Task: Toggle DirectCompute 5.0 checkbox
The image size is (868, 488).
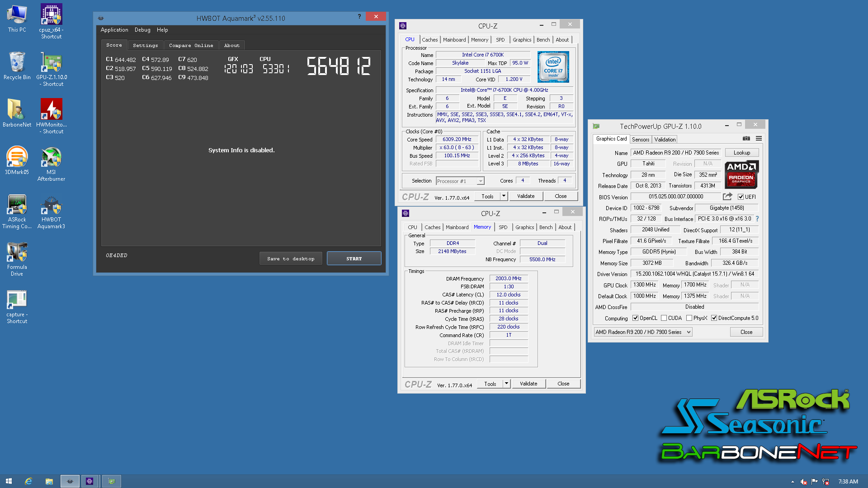Action: (714, 318)
